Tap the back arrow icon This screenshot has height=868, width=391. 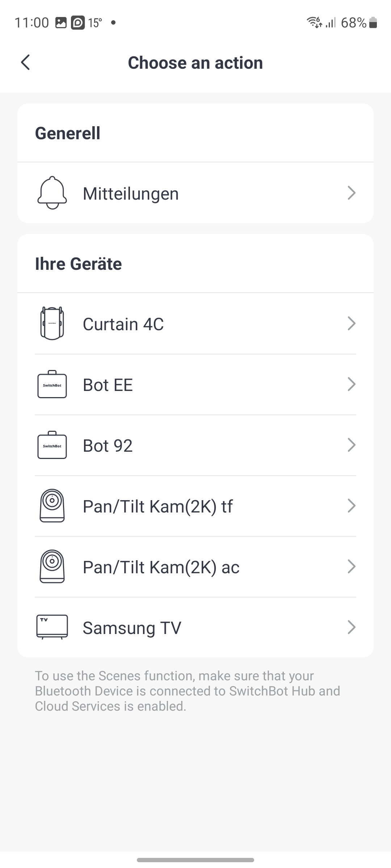tap(25, 63)
